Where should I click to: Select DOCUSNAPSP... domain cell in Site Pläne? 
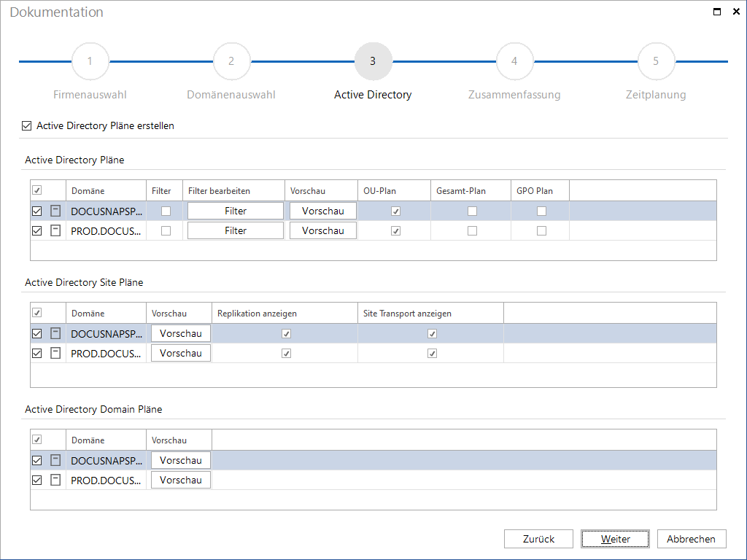(107, 334)
